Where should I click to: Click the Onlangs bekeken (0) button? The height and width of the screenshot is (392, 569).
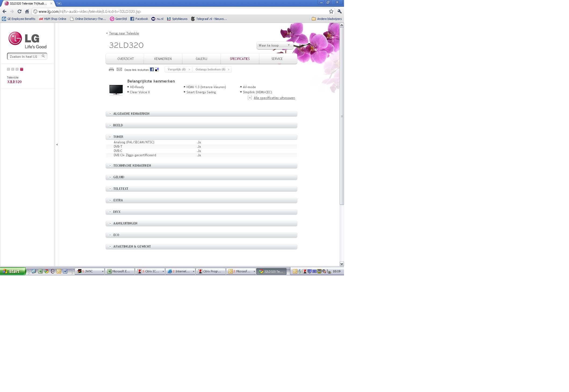coord(212,69)
